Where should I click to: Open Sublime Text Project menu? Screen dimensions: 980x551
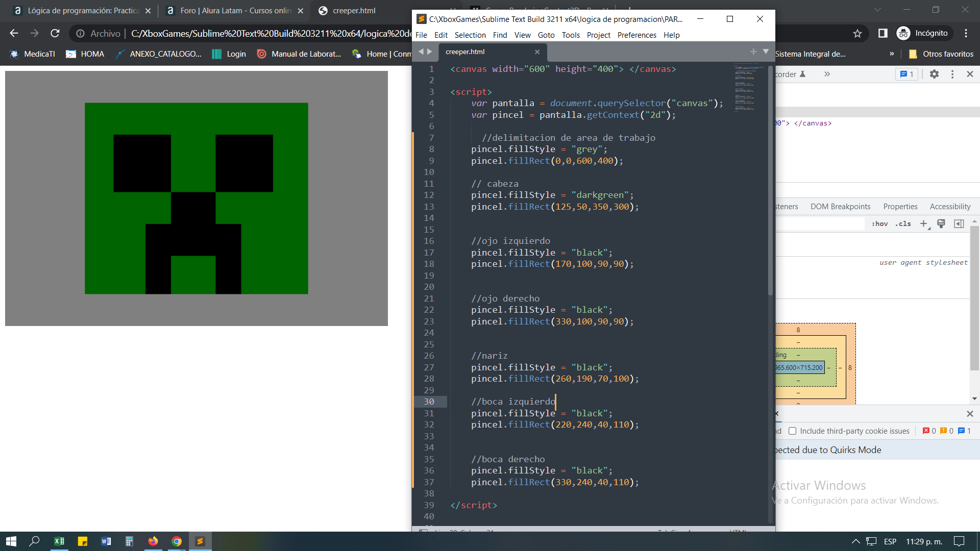(x=599, y=35)
